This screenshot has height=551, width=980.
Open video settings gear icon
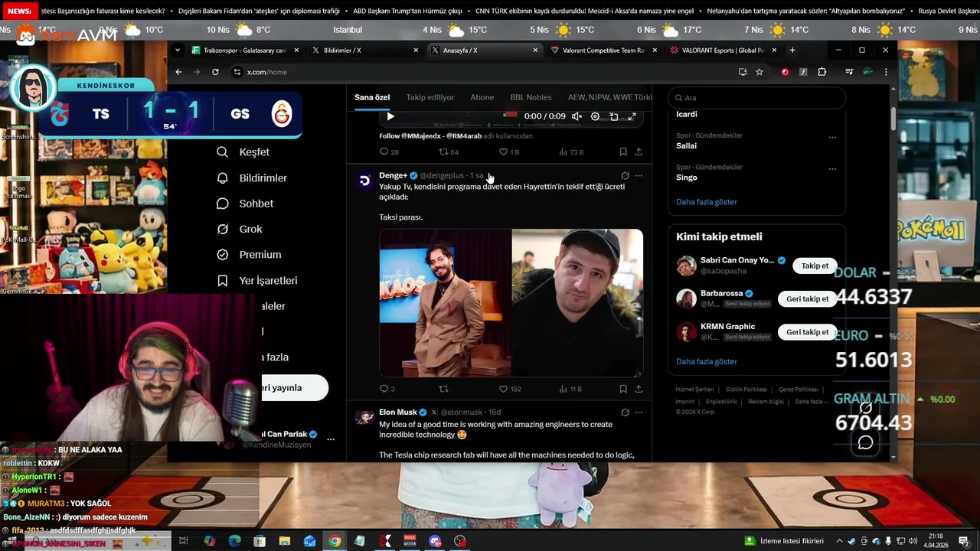[595, 116]
